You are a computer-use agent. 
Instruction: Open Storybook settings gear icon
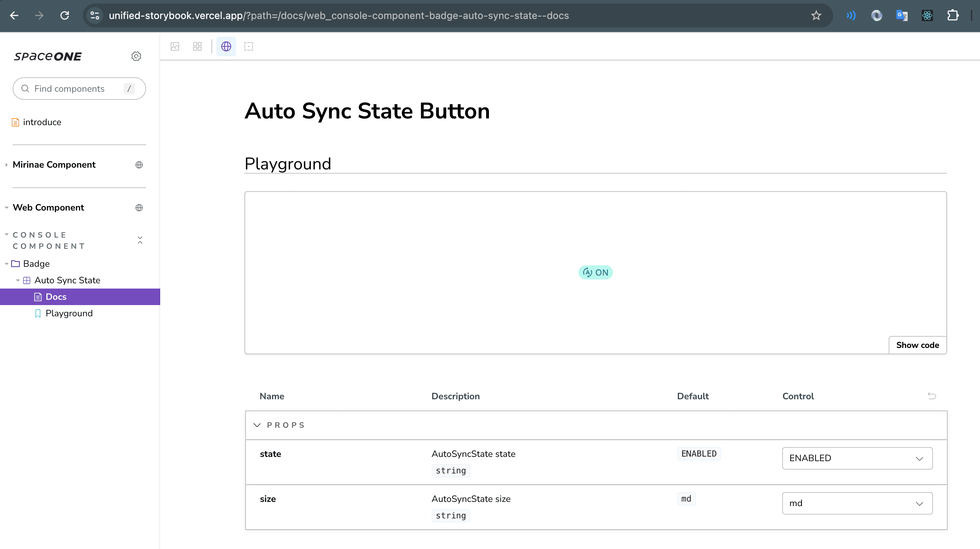(x=136, y=56)
